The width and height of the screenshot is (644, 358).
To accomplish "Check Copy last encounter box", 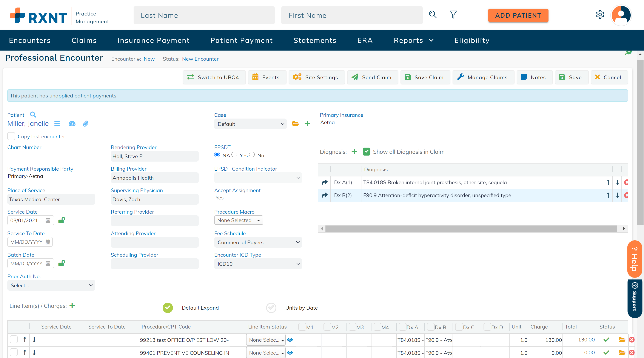I will pos(11,136).
